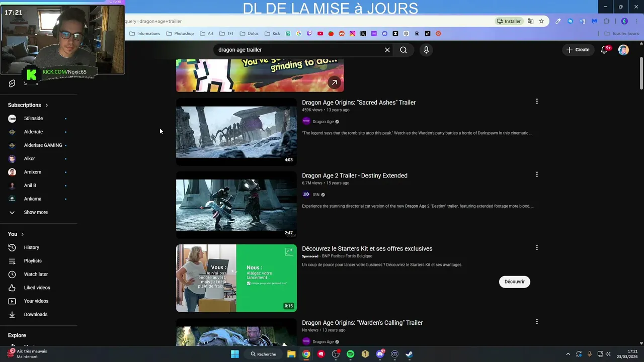
Task: Open the TikTok bookmark icon
Action: (428, 34)
